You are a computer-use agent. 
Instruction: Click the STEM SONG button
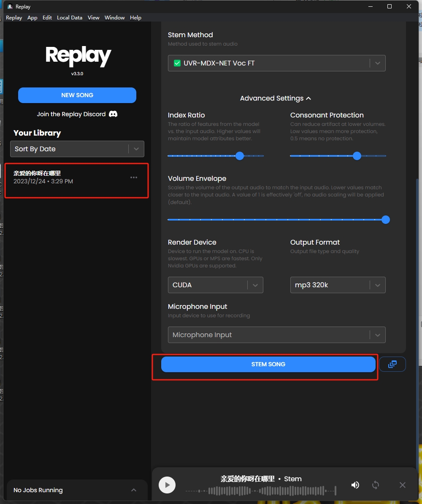click(268, 364)
